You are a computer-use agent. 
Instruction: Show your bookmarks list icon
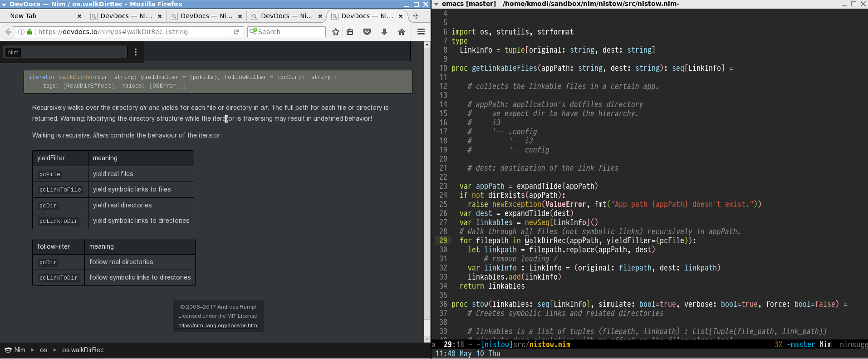350,32
